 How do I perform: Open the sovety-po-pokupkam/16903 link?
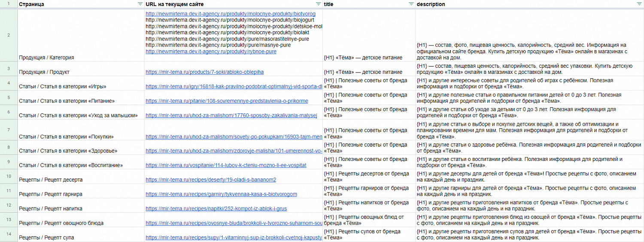234,137
